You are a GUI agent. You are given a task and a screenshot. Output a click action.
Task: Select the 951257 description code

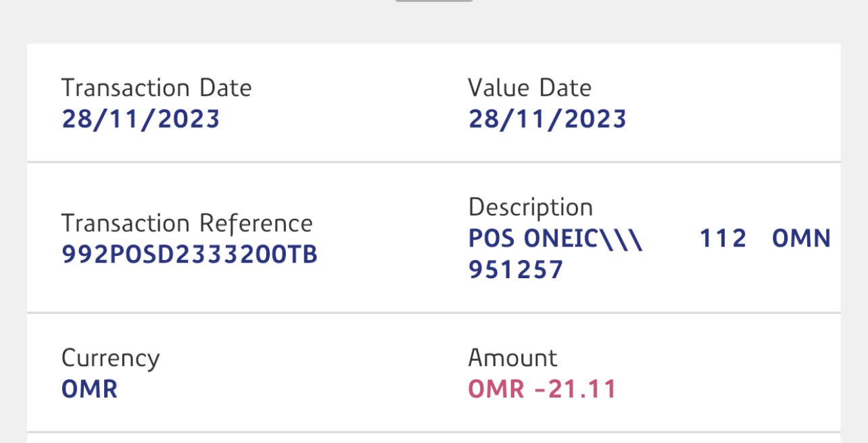tap(516, 270)
